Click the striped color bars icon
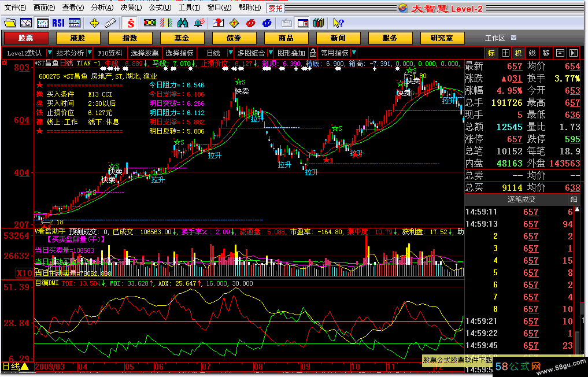Viewport: 588px width, 377px height. (x=166, y=23)
